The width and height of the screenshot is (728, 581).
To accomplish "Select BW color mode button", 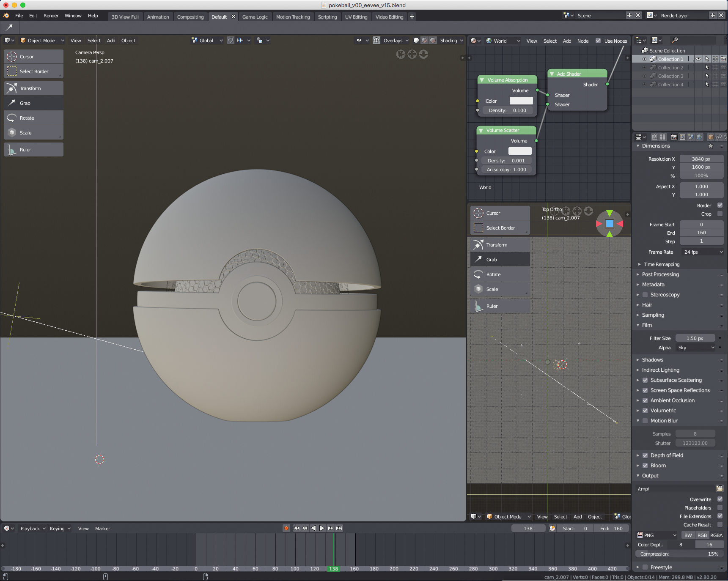I will 688,535.
